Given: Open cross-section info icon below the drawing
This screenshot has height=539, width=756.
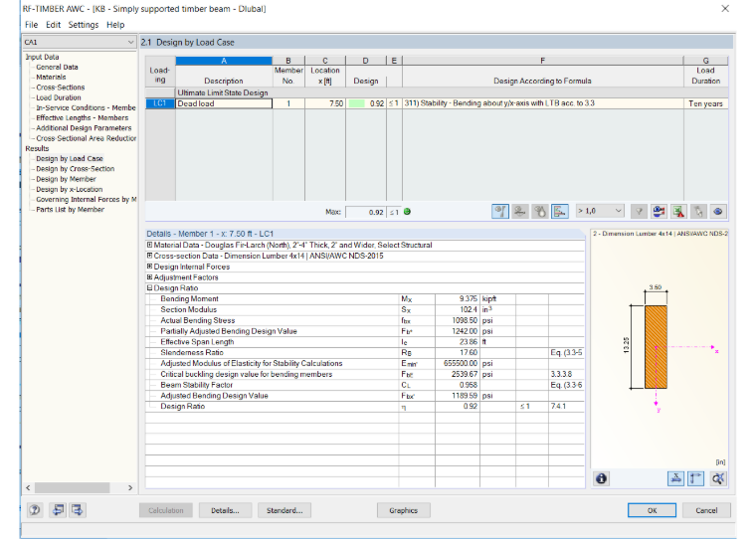Looking at the screenshot, I should (x=601, y=478).
